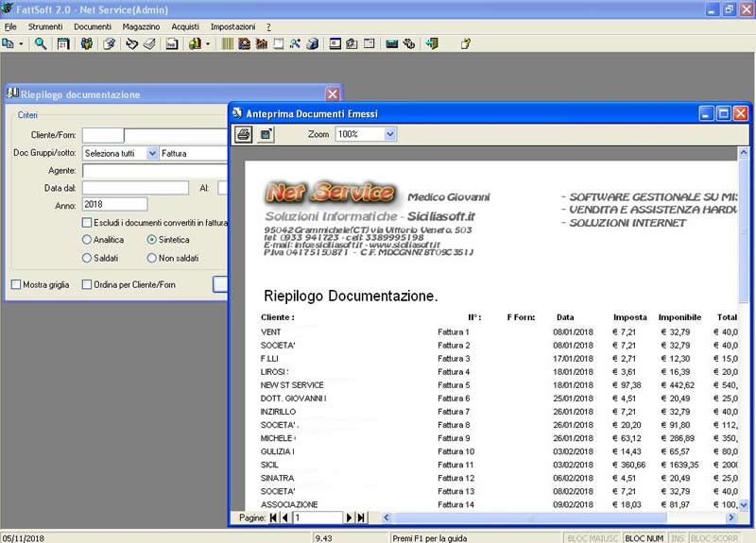Click the page number field in preview
The width and height of the screenshot is (756, 543).
tap(318, 518)
